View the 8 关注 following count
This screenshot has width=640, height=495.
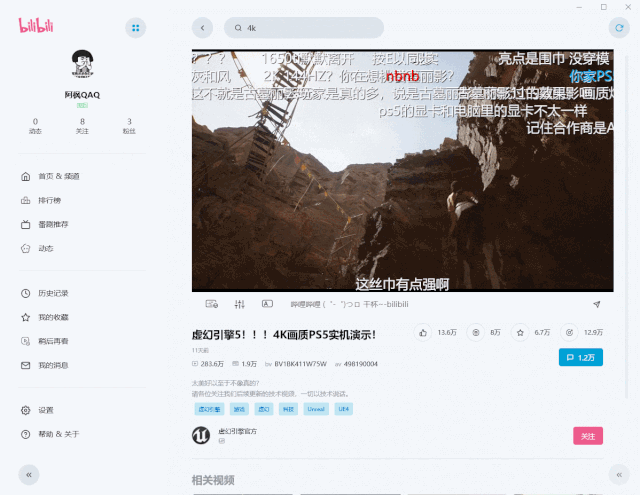[82, 126]
